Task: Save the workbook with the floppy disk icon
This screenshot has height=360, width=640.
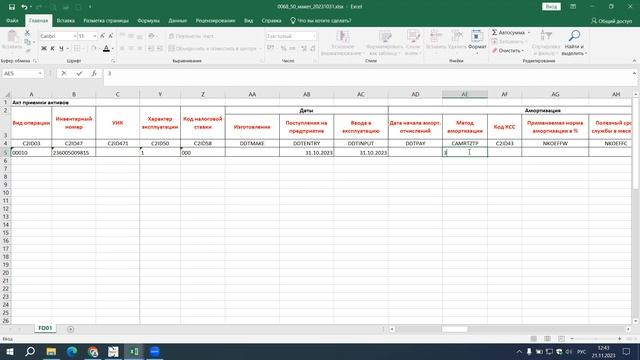Action: (12, 7)
